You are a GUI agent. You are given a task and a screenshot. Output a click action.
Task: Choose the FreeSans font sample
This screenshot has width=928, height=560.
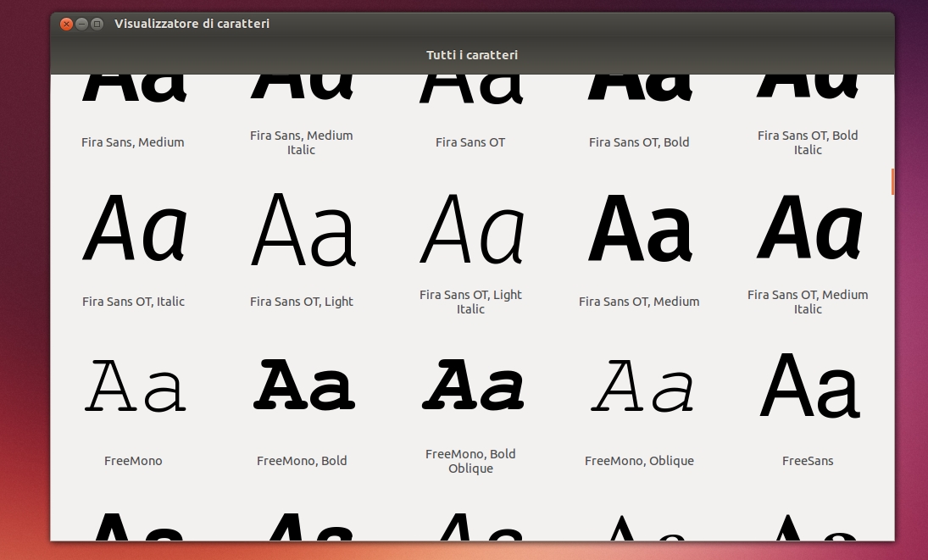(809, 385)
